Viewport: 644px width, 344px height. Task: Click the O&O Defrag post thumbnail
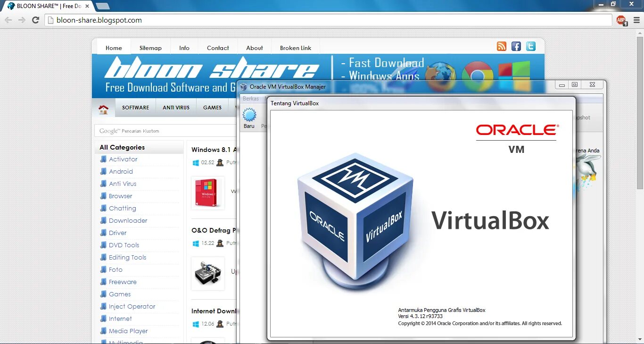click(207, 273)
